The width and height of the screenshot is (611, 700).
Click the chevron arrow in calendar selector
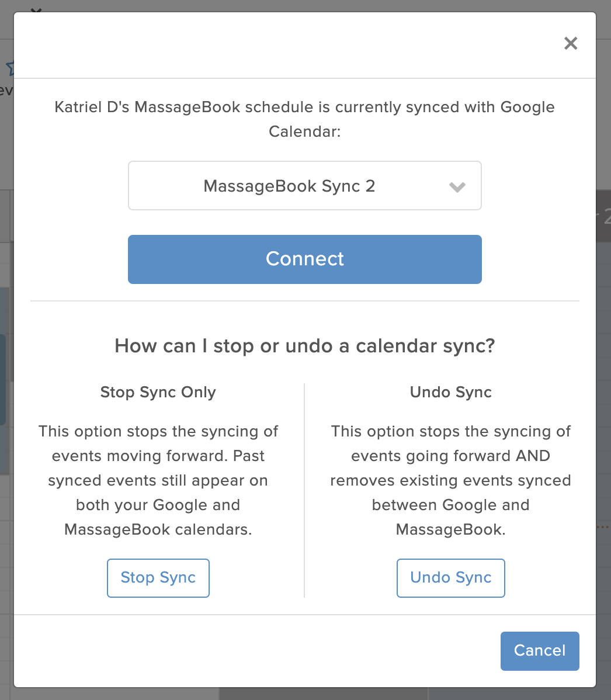457,187
